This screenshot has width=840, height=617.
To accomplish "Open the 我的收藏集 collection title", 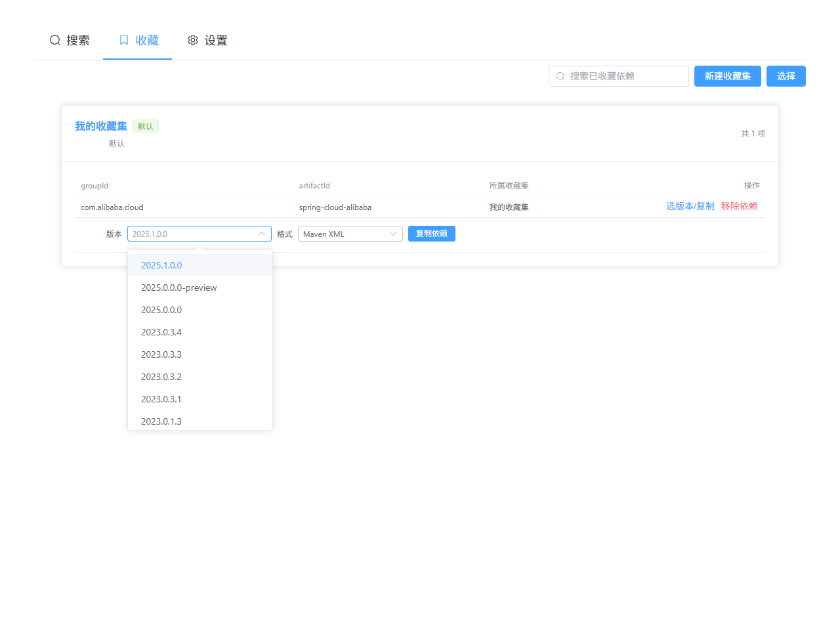I will (x=101, y=126).
